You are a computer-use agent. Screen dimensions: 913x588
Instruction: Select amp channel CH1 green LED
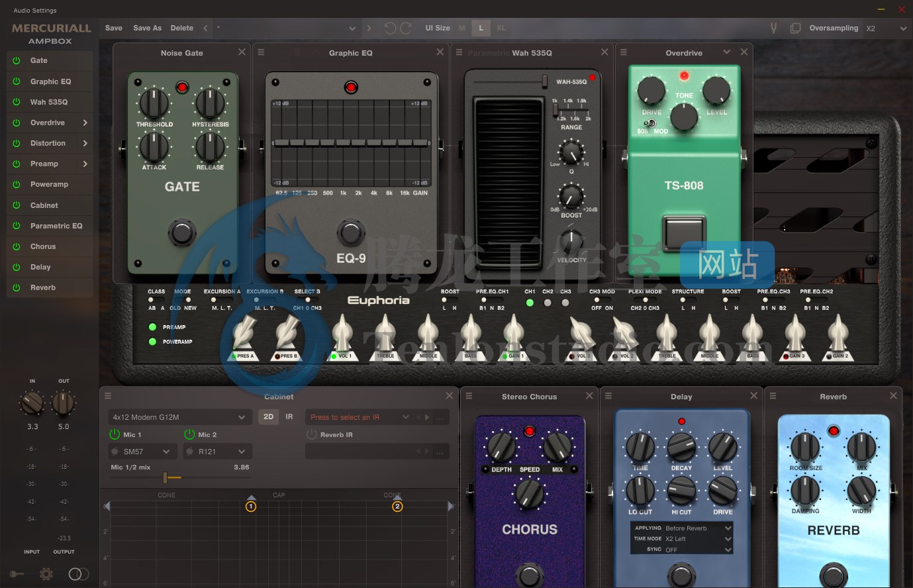point(530,303)
